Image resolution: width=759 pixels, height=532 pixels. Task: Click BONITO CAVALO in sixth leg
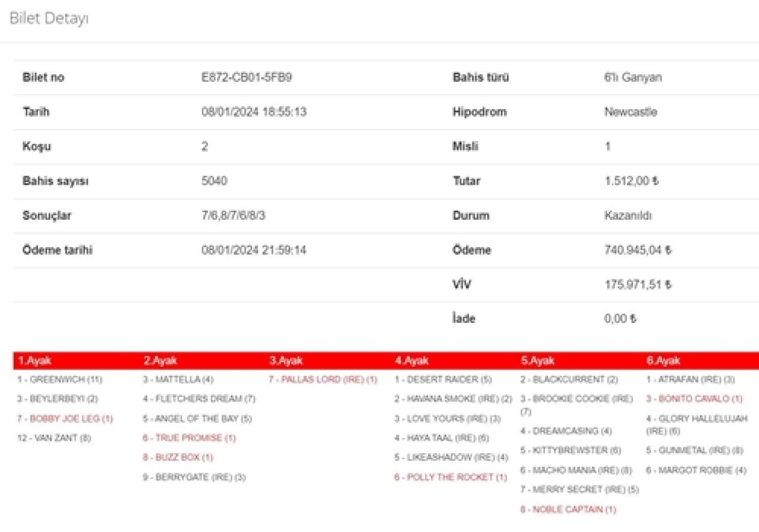[x=694, y=399]
